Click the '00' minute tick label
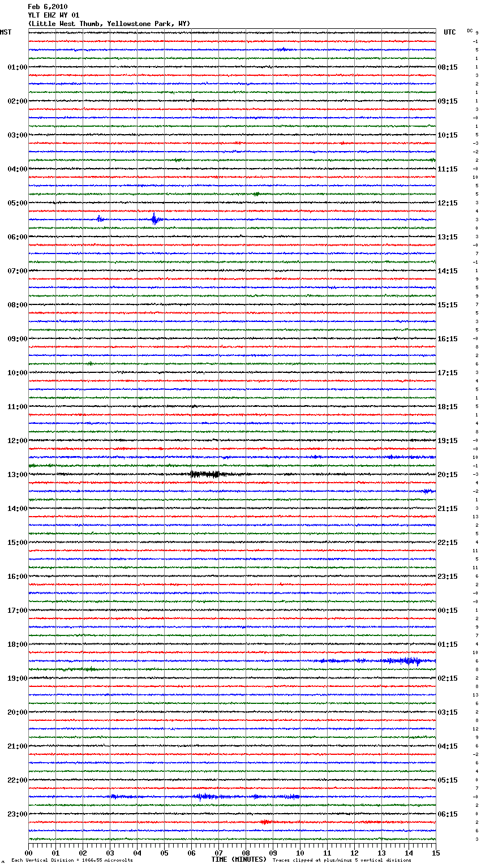 click(x=28, y=853)
